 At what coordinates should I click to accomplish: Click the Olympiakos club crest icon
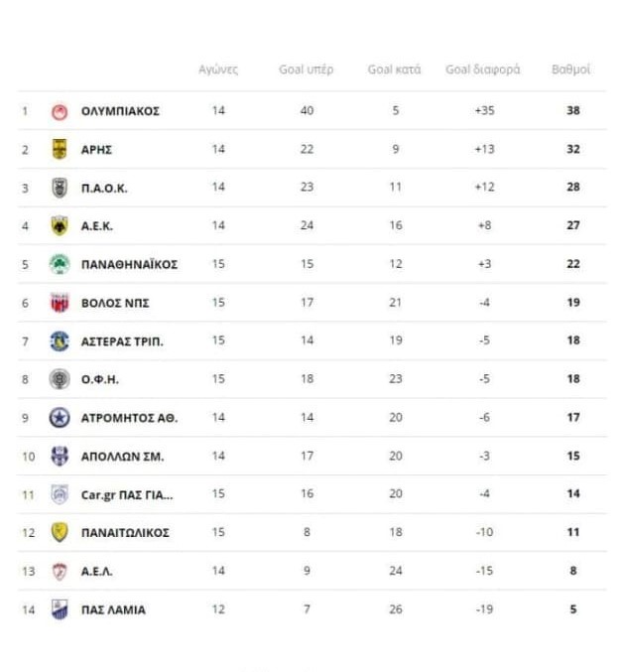(60, 111)
